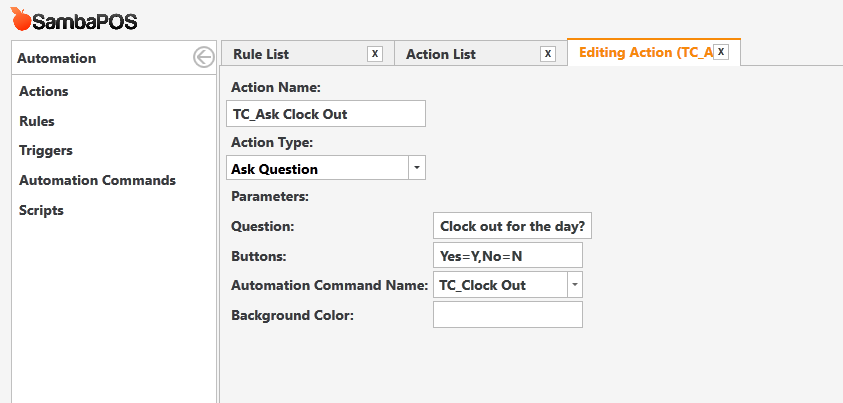Expand the Automation Command Name dropdown arrow
Viewport: 843px width, 403px height.
coord(575,285)
